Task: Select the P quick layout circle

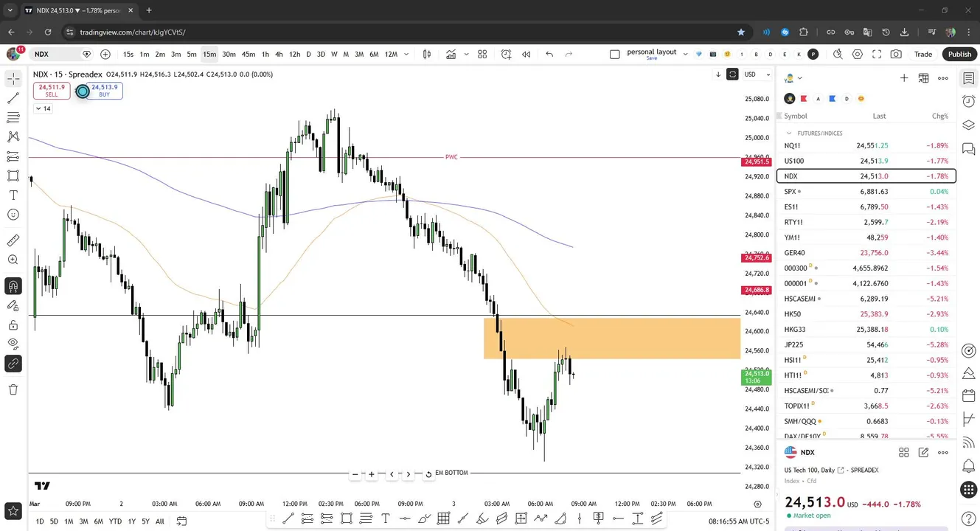Action: click(813, 54)
